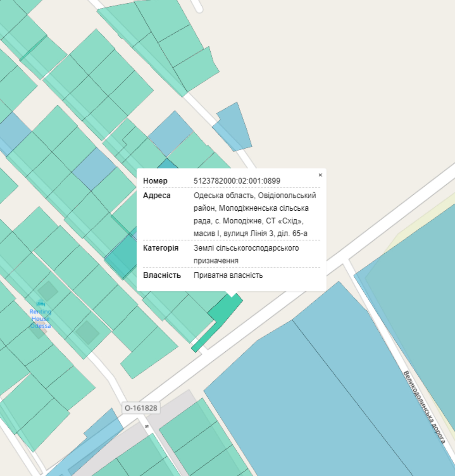455x476 pixels.
Task: Click the Приватна власність ownership value
Action: pos(228,275)
